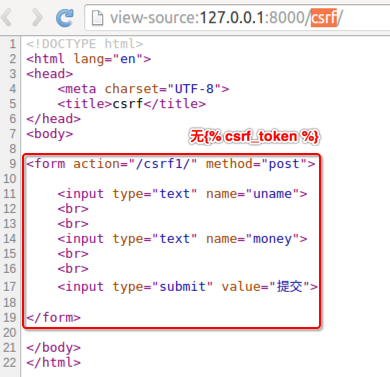Click the opening head tag line

[50, 74]
